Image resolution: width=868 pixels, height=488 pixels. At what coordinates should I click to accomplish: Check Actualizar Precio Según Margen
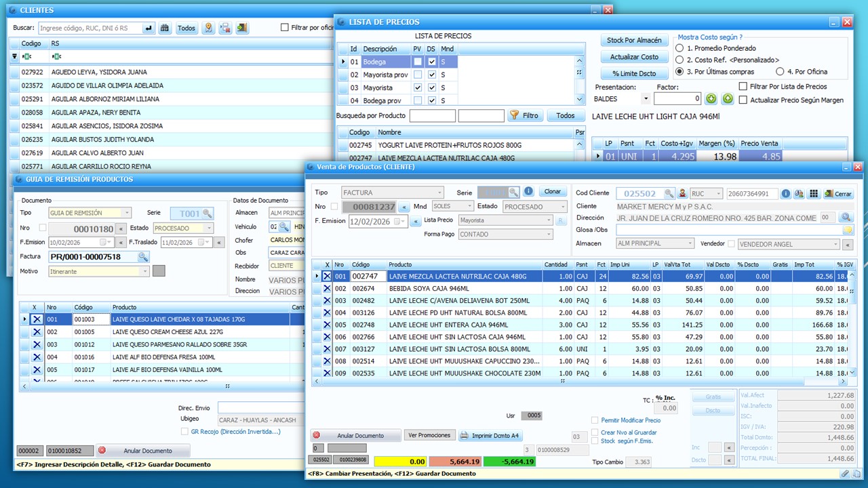pyautogui.click(x=744, y=100)
